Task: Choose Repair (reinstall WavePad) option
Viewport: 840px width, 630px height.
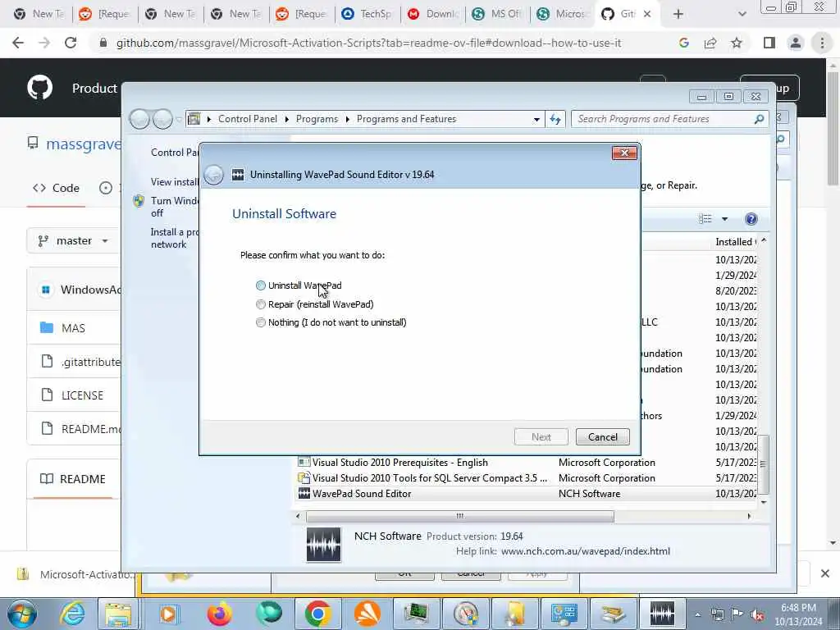Action: (x=260, y=304)
